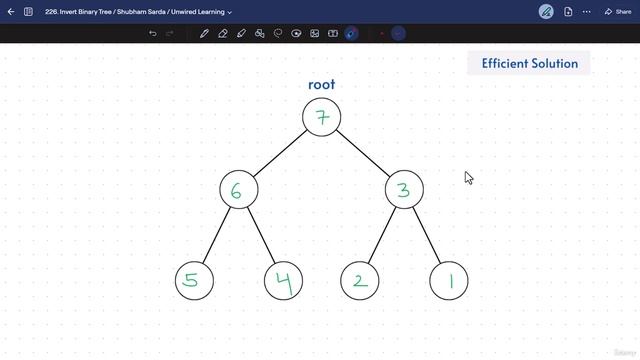The width and height of the screenshot is (640, 360).
Task: Select the elements sticker tool icon
Action: tap(296, 33)
